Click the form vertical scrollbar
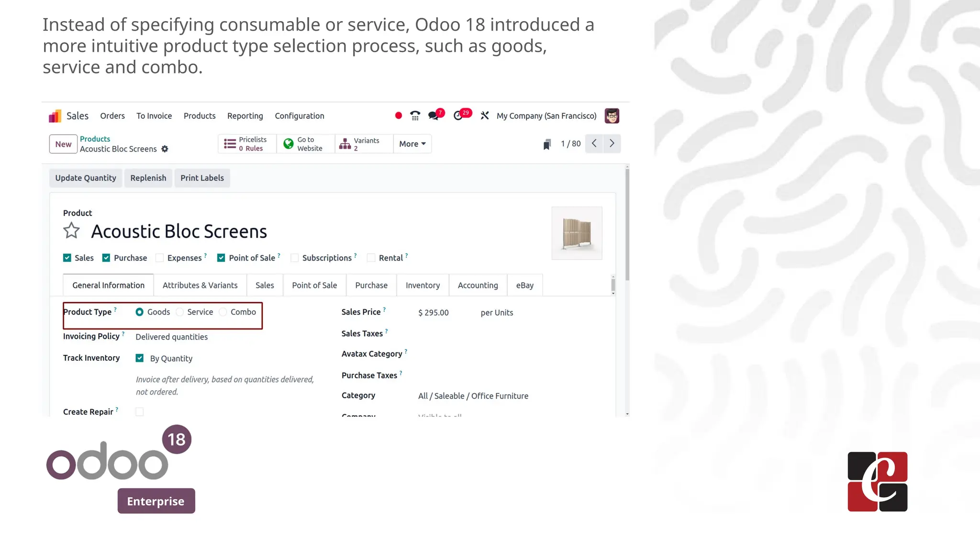 (627, 225)
